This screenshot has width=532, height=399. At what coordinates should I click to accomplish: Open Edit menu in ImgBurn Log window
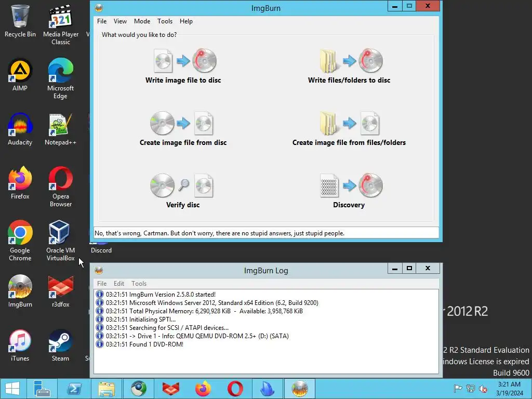click(x=119, y=283)
